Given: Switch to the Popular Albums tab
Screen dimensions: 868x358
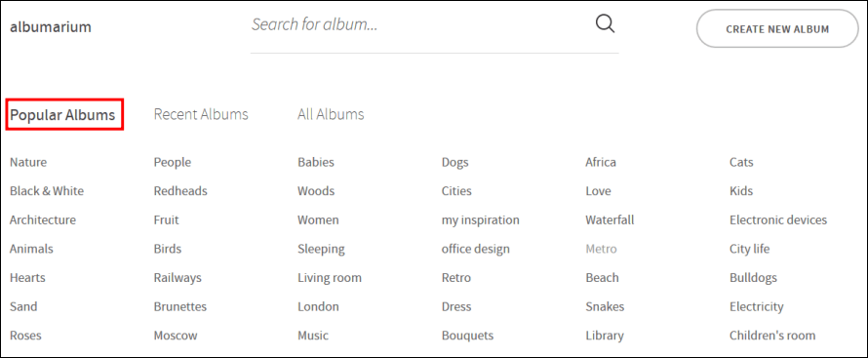Looking at the screenshot, I should pos(62,114).
